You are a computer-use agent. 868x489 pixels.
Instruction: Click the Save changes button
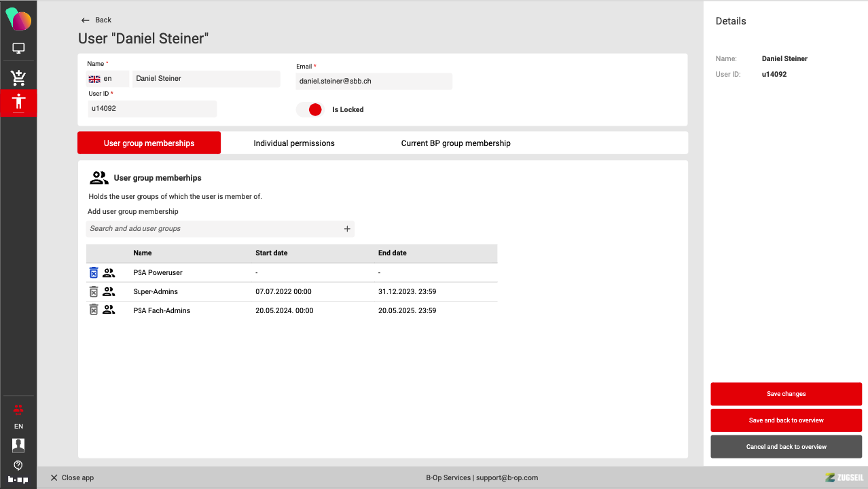click(786, 394)
